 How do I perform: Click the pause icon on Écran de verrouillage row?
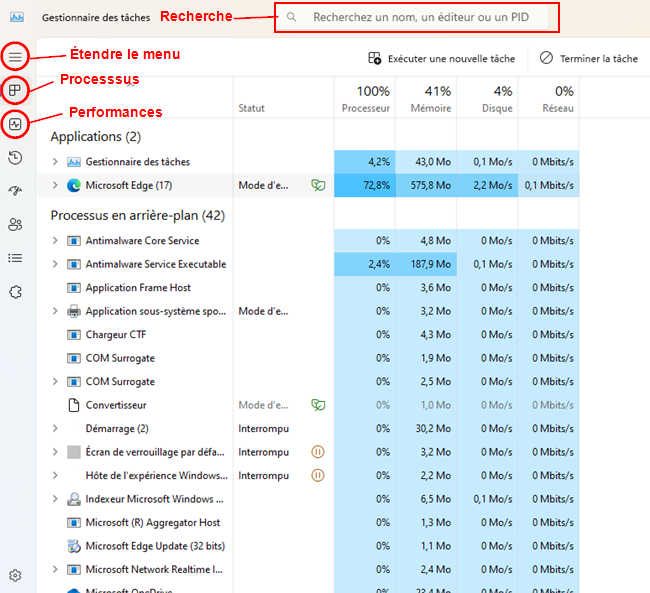318,452
